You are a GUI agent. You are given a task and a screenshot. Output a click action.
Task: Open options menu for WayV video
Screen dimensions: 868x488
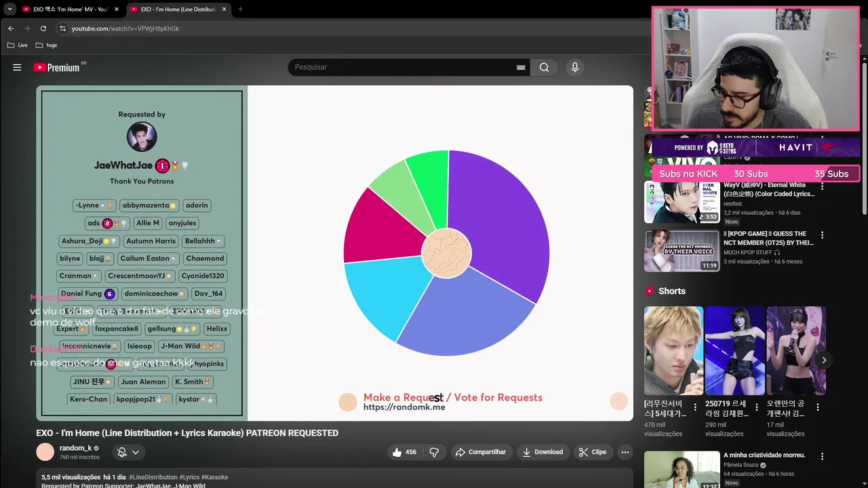822,186
